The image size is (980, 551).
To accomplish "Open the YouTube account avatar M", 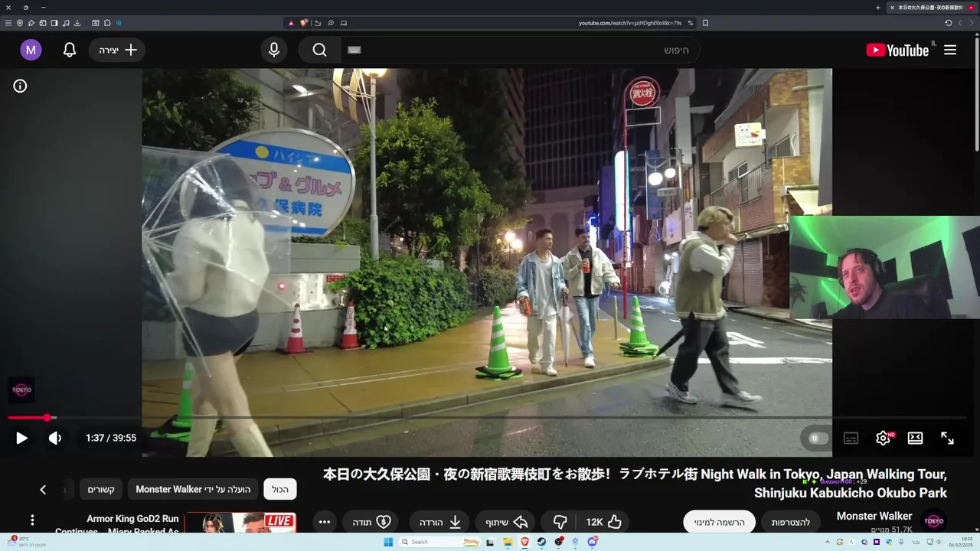I will click(x=31, y=51).
